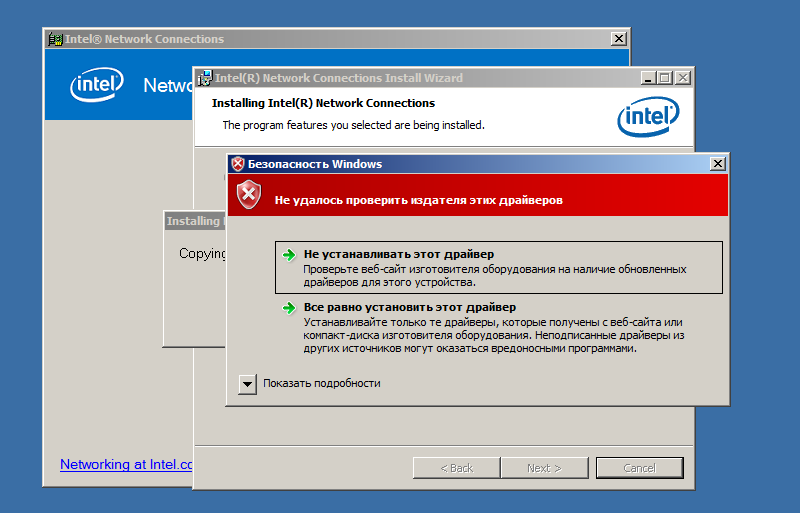
Task: Click the Next button in Install Wizard
Action: tap(544, 468)
